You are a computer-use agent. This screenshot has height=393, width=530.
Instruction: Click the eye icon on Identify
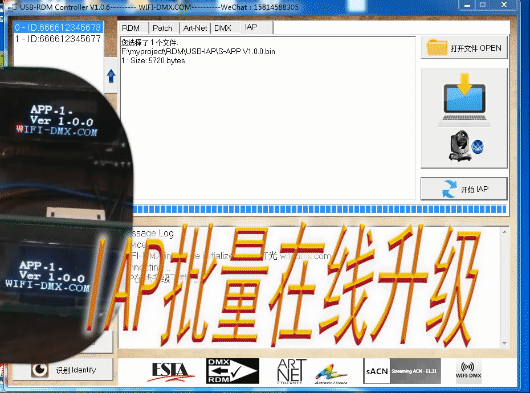(40, 370)
